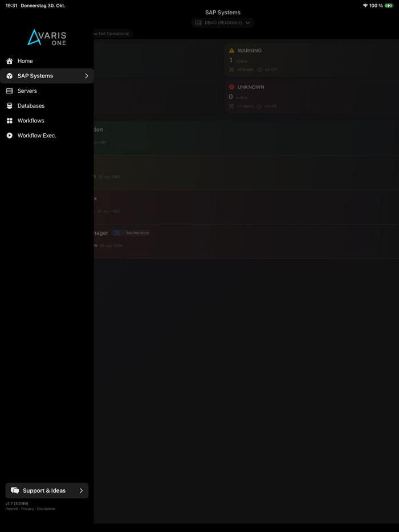Click the Workflow Exec. play icon
399x532 pixels.
tap(10, 136)
